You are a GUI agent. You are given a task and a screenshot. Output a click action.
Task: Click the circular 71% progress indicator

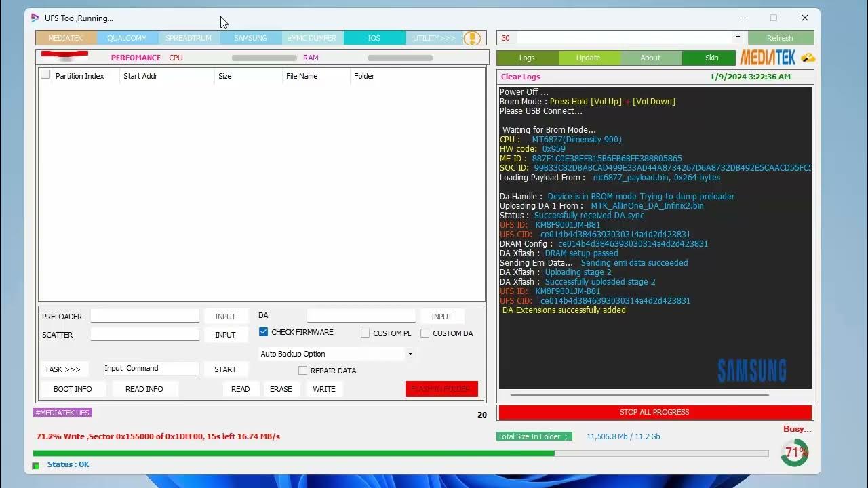pos(795,452)
